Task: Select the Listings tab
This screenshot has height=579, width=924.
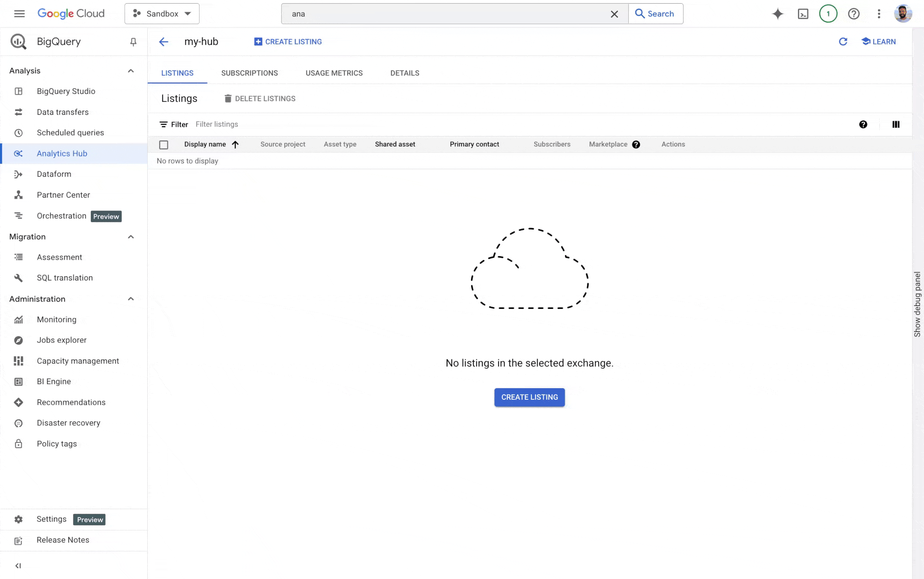Action: [x=177, y=73]
